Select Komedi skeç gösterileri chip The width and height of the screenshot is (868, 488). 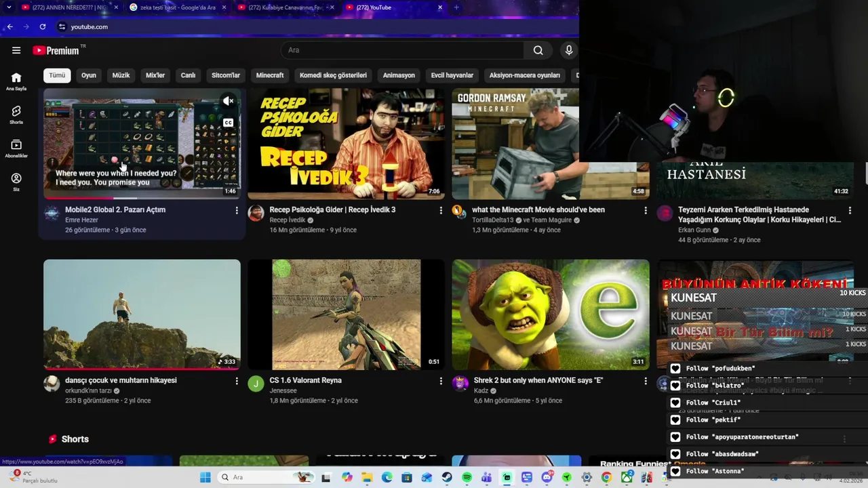coord(333,75)
